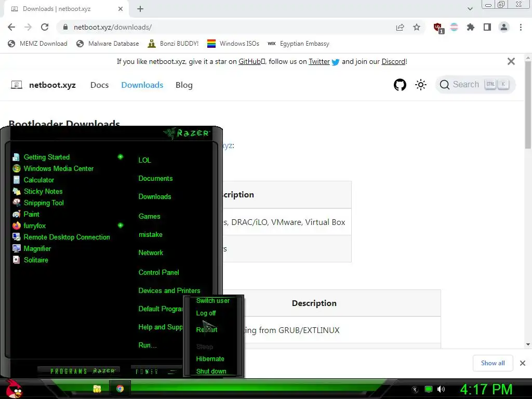Select Shut down in power menu
The width and height of the screenshot is (532, 399).
coord(211,371)
